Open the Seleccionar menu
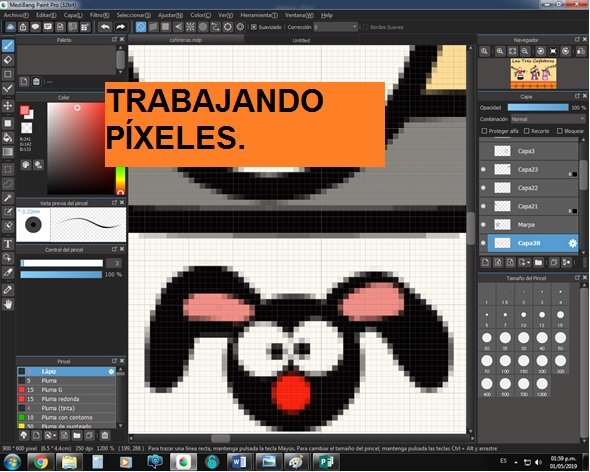Screen dimensions: 590x472 click(134, 15)
